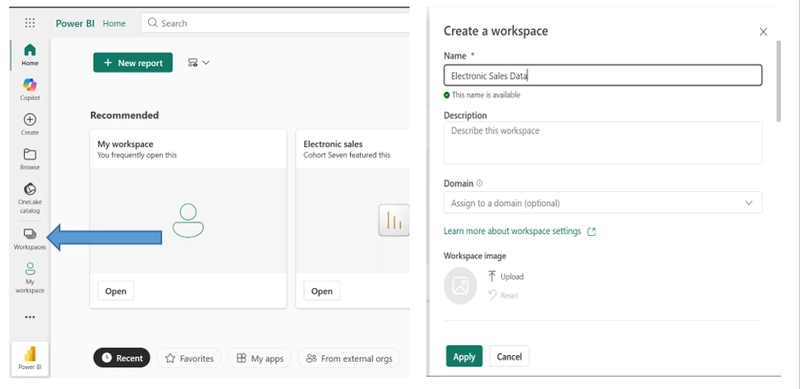This screenshot has height=389, width=800.
Task: Click 'You frequently open this' text
Action: pos(137,155)
